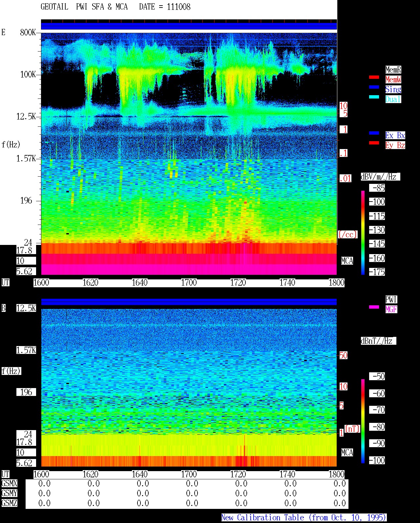
Task: Click the blue Sing legend swatch
Action: coord(374,87)
